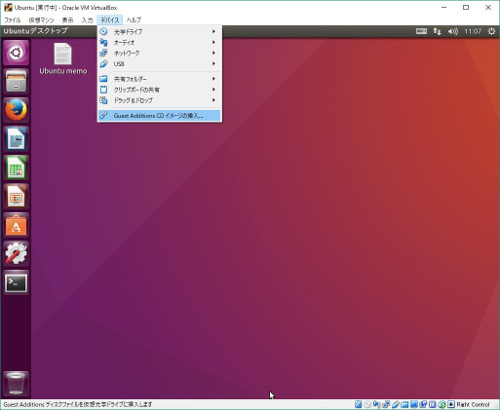Open LibreOffice Impress from the launcher
The image size is (500, 410).
[16, 196]
